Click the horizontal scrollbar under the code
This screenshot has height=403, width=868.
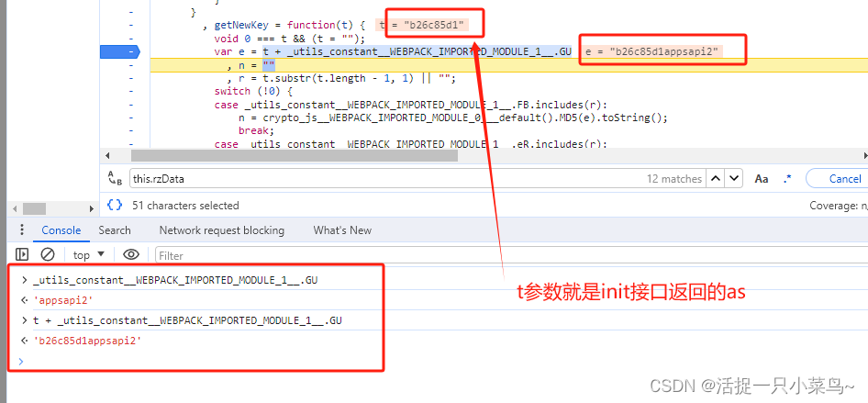pyautogui.click(x=294, y=155)
